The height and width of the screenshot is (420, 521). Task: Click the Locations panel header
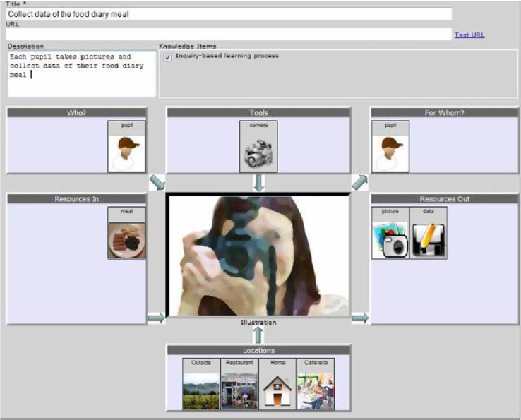coord(258,350)
